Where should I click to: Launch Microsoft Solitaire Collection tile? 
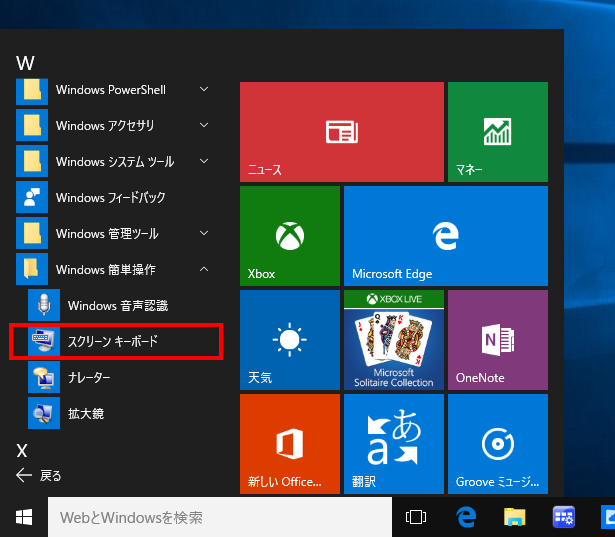(394, 340)
